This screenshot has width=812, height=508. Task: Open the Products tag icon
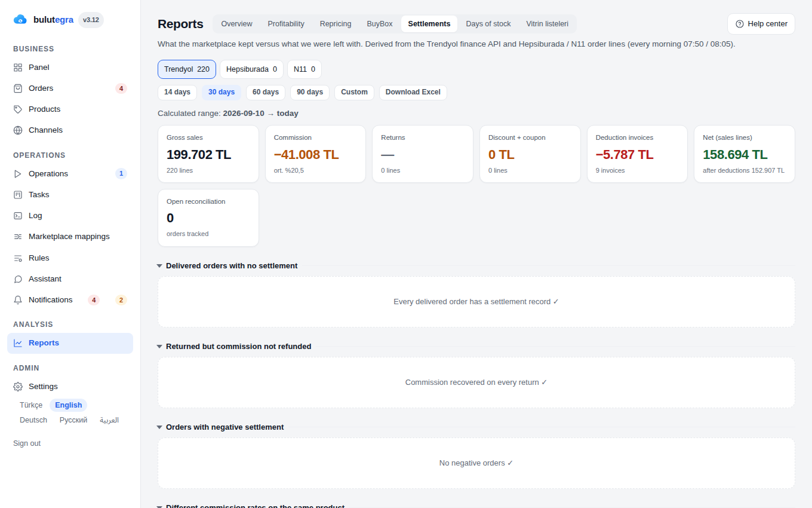coord(18,109)
